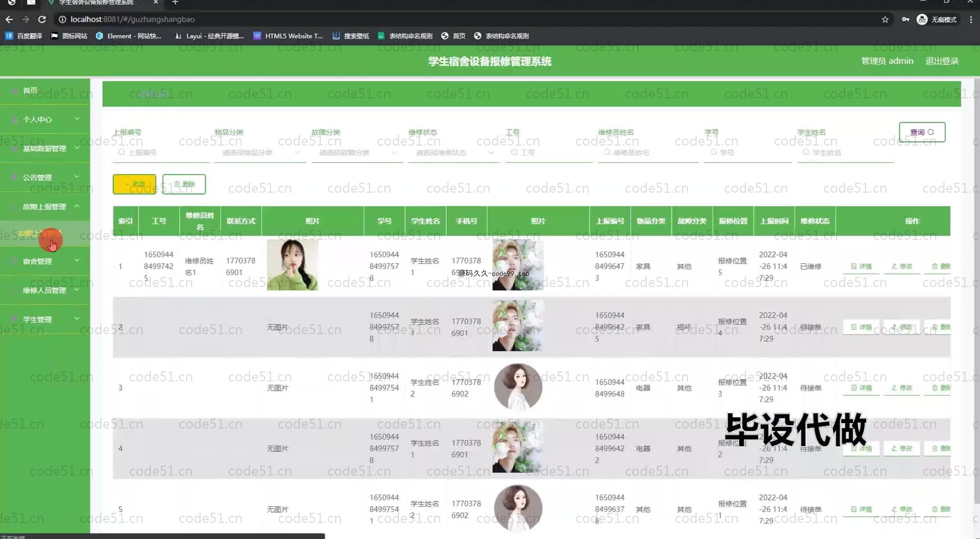Open the HTML5 Website bookmark
The height and width of the screenshot is (539, 980).
tap(288, 36)
